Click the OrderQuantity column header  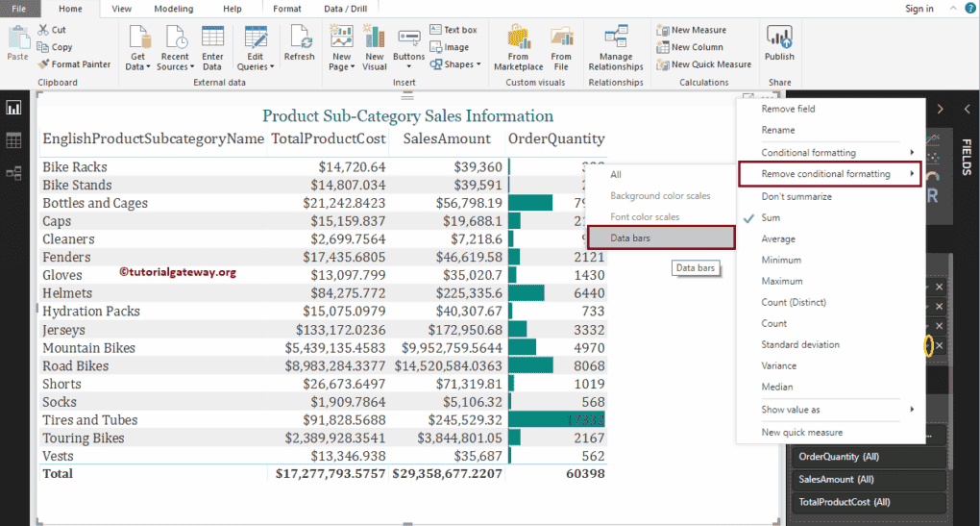pos(556,139)
